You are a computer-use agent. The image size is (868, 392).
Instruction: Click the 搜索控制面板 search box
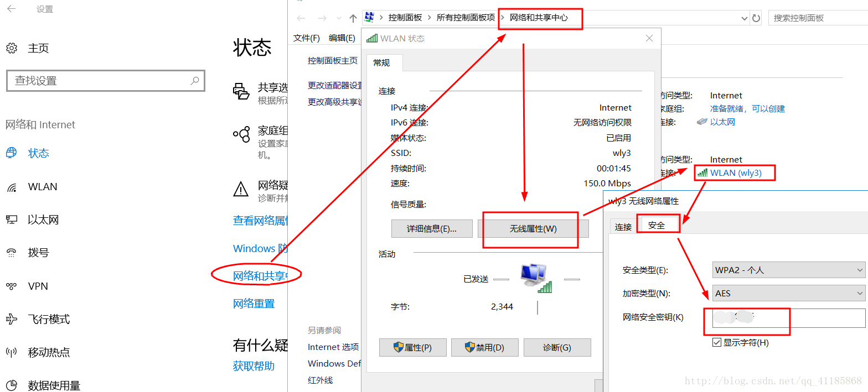[818, 18]
